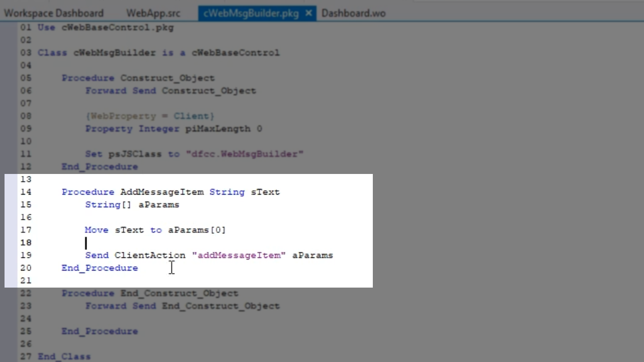644x362 pixels.
Task: Click the ClientAction keyword on line 19
Action: point(150,255)
